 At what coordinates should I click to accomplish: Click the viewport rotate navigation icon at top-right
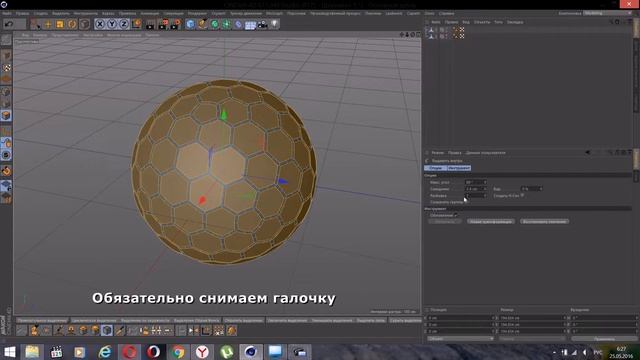(412, 35)
